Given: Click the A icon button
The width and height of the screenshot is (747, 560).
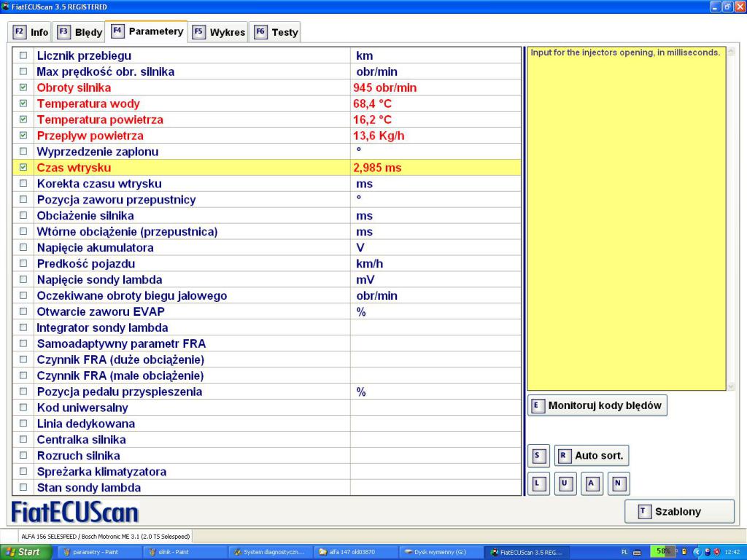Looking at the screenshot, I should coord(591,483).
